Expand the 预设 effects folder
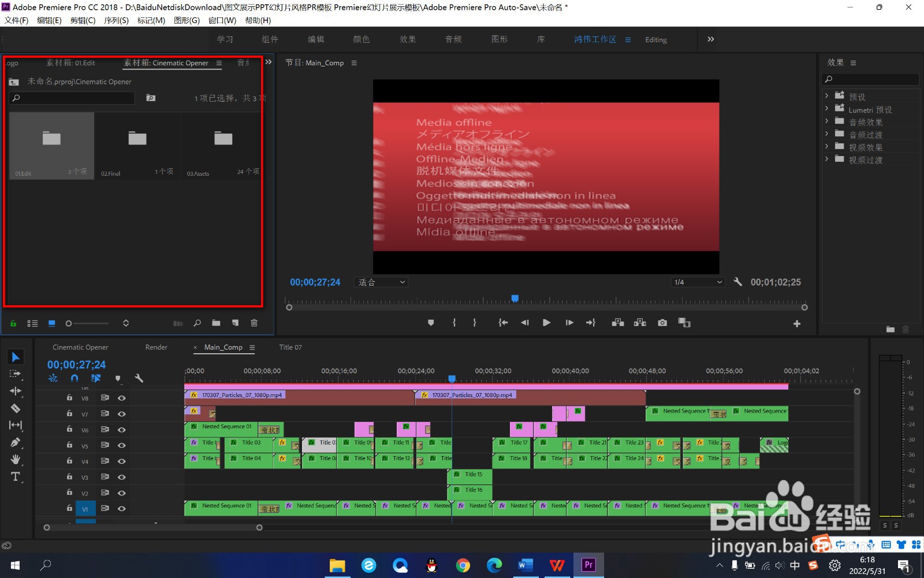 click(826, 95)
